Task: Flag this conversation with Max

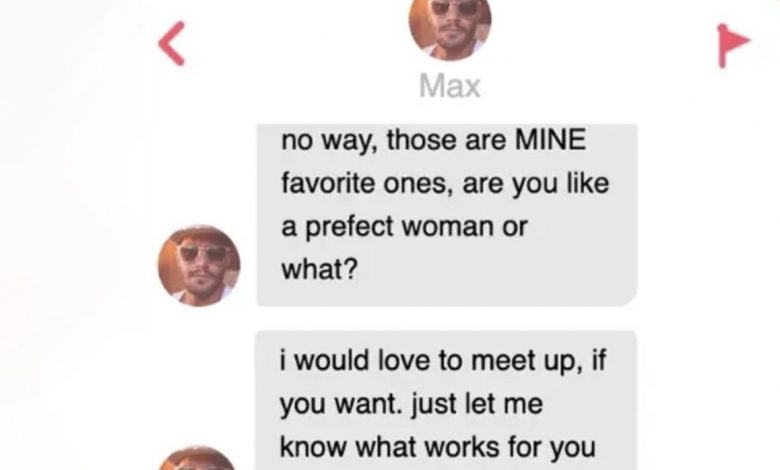Action: (x=733, y=45)
